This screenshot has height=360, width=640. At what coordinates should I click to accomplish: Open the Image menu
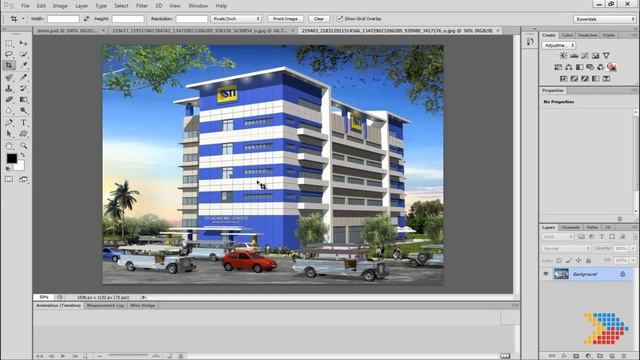pyautogui.click(x=60, y=6)
